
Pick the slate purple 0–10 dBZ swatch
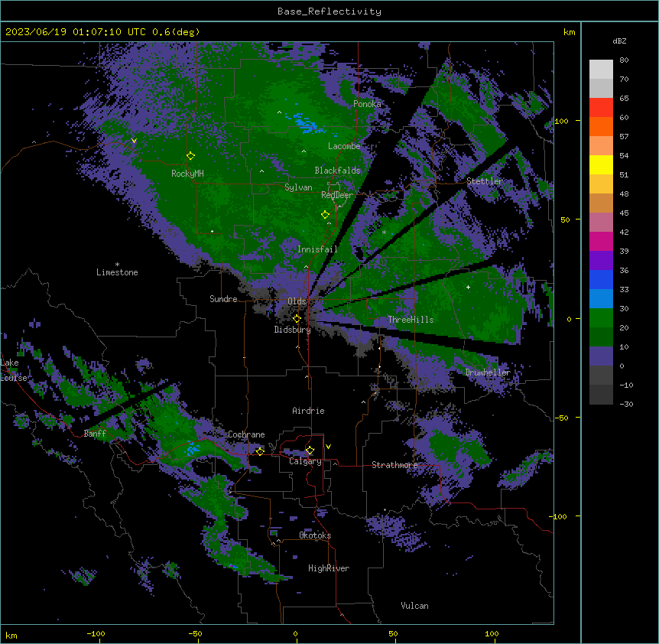click(x=601, y=356)
